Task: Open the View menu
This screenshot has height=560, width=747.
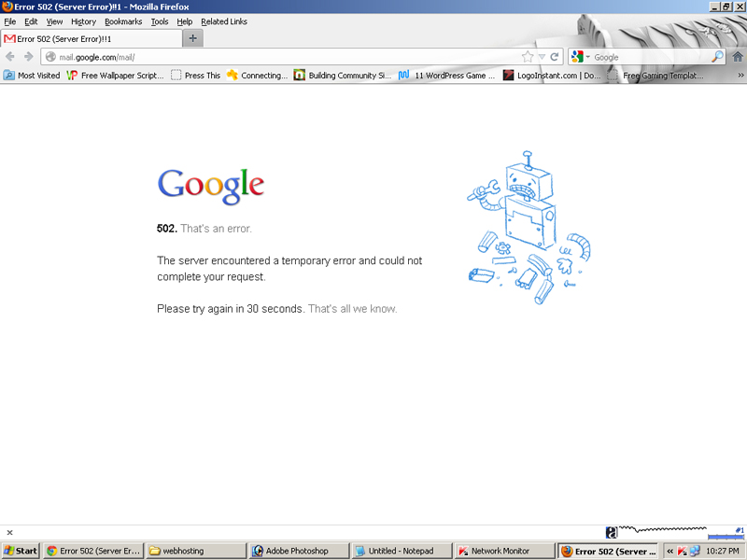Action: point(54,21)
